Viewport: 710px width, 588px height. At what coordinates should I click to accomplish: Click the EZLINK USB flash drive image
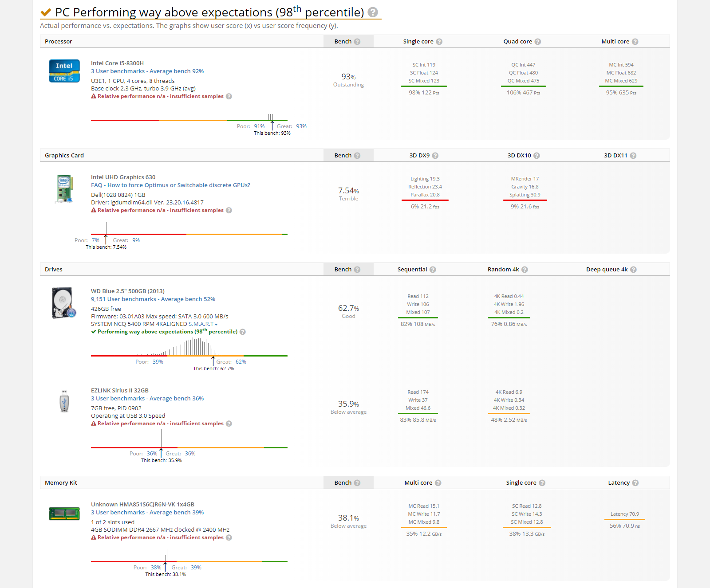click(x=64, y=401)
